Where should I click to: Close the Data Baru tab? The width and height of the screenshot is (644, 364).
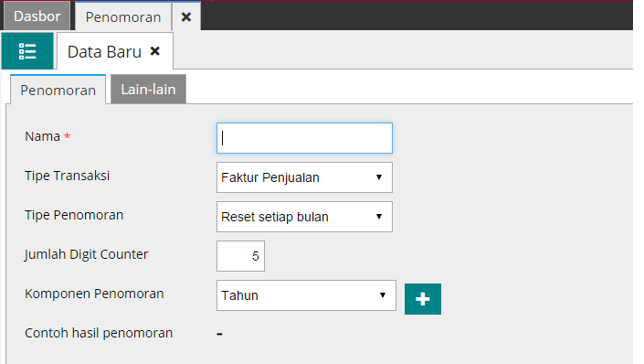coord(155,51)
